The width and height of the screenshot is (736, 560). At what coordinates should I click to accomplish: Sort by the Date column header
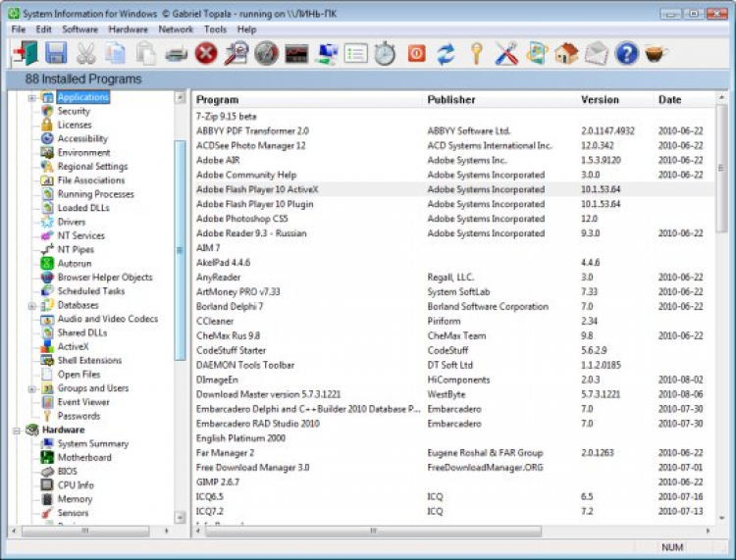(x=684, y=99)
